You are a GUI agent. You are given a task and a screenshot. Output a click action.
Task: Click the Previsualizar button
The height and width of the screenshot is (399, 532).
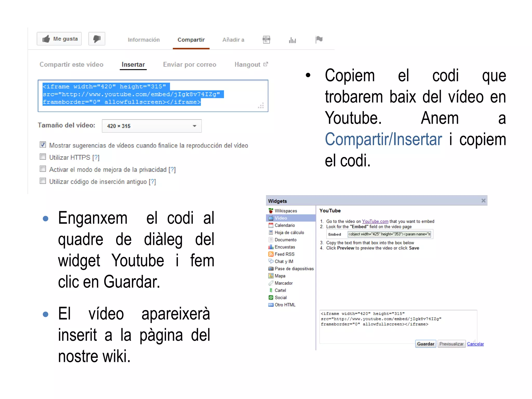pyautogui.click(x=451, y=344)
